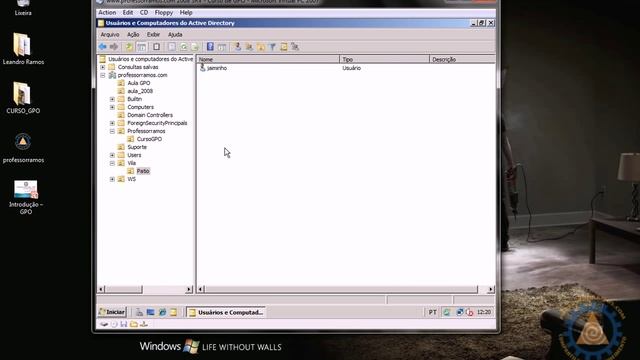Click the list pane scroll-right arrow

(x=491, y=289)
